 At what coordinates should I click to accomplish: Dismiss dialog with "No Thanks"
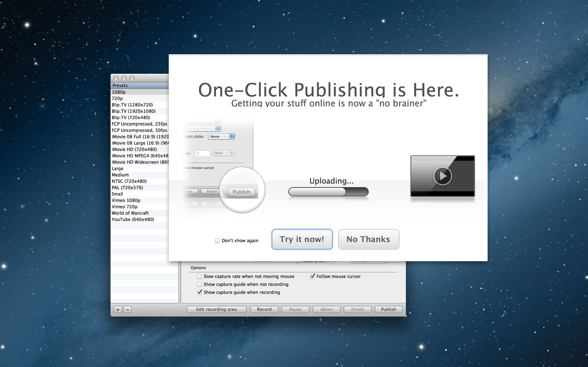click(x=368, y=239)
